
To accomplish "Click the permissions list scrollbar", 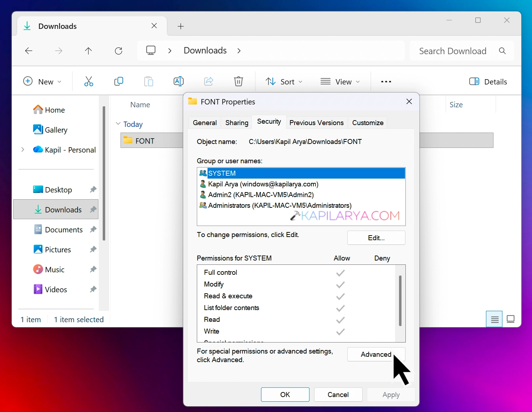I will coord(400,301).
